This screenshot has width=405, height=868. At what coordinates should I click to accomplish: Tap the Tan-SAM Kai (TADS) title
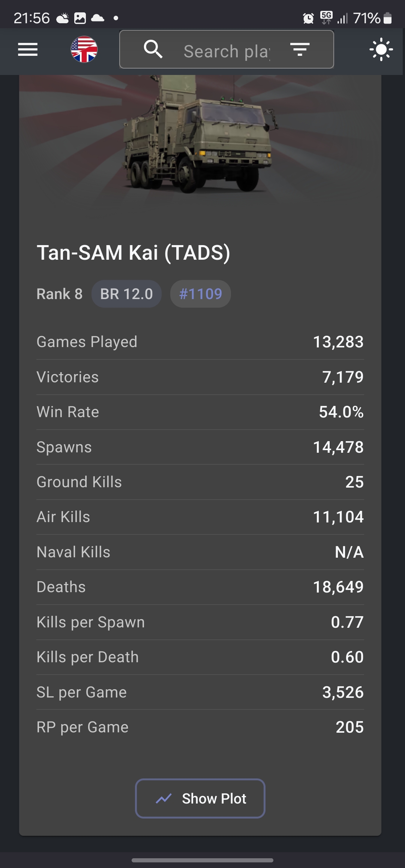tap(133, 253)
